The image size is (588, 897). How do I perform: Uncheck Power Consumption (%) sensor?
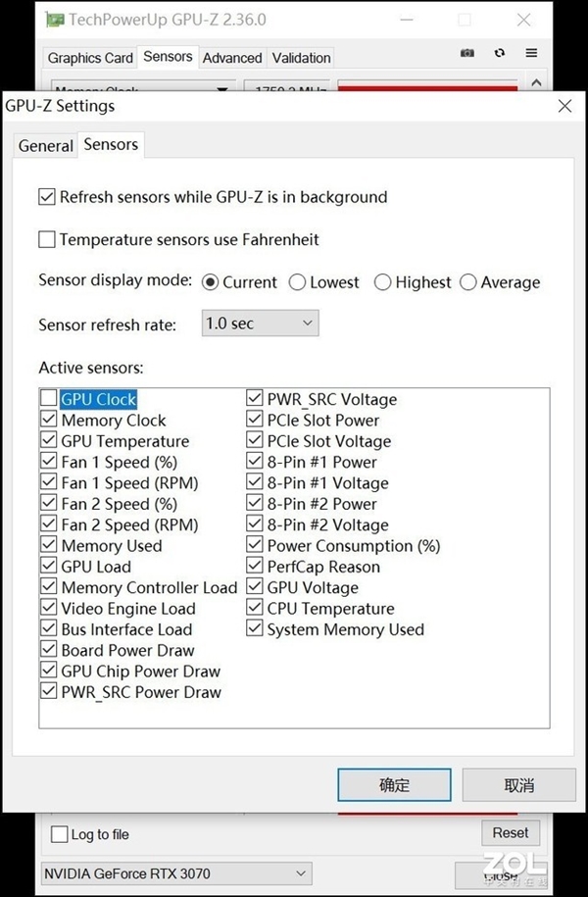[x=255, y=545]
